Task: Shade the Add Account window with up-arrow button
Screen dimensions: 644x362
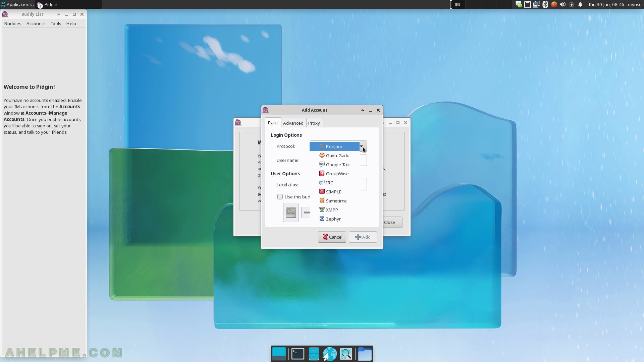Action: (x=363, y=110)
